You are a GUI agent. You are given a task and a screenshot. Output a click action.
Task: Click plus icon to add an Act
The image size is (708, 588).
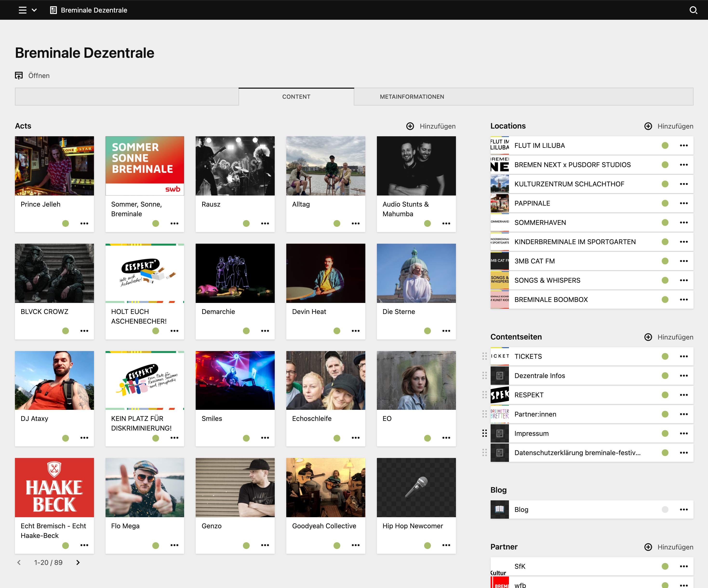410,126
